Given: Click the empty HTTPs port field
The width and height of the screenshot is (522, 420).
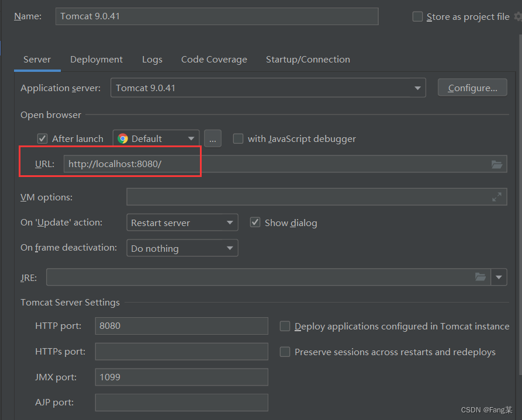Looking at the screenshot, I should click(x=181, y=352).
